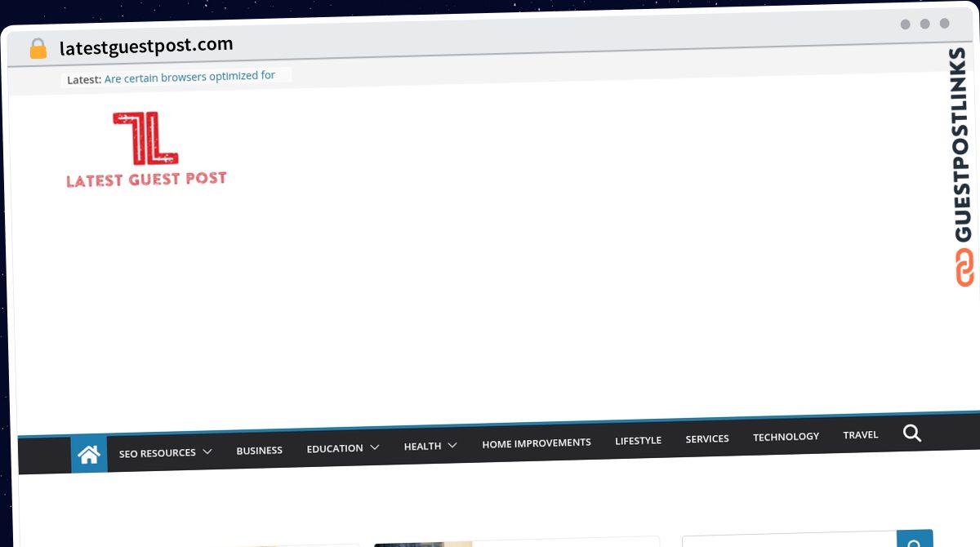Go to Travel category
The height and width of the screenshot is (547, 980).
coord(861,435)
